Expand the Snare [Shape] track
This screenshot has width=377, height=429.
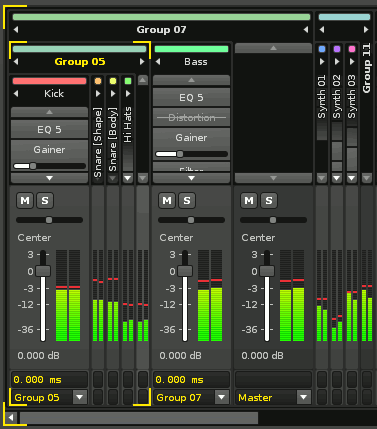(98, 94)
